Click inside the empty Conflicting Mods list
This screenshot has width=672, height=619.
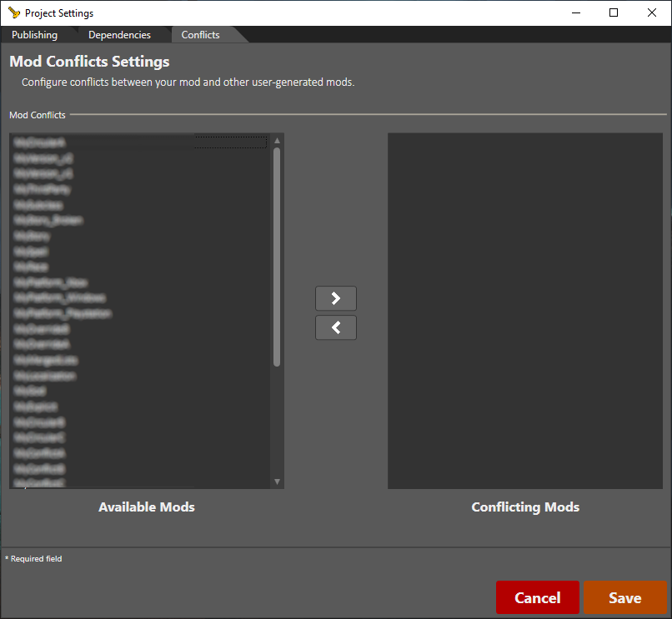click(524, 310)
